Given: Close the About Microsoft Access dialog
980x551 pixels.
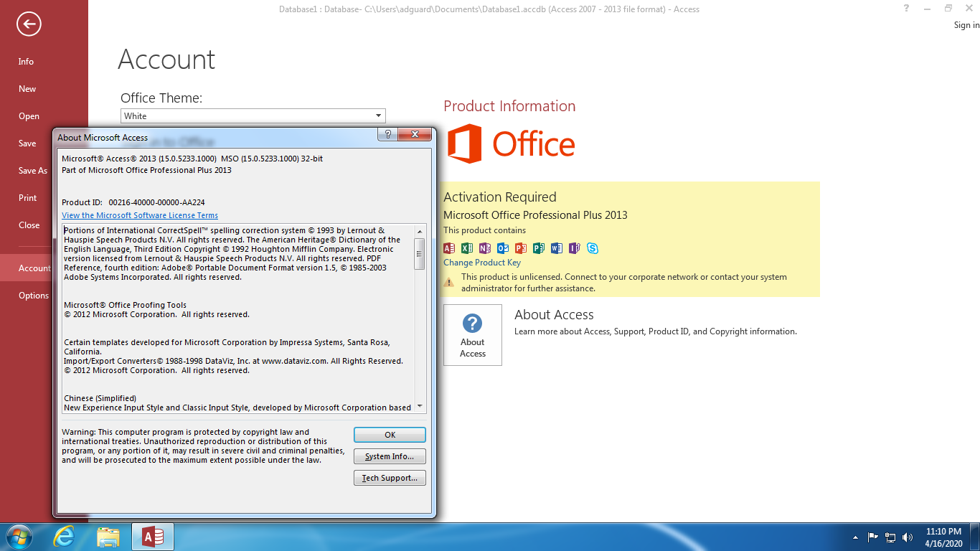Looking at the screenshot, I should click(415, 134).
